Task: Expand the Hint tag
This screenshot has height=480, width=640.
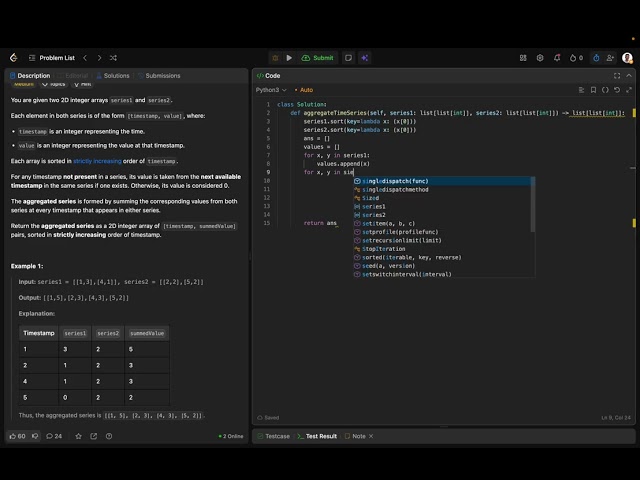Action: 82,84
